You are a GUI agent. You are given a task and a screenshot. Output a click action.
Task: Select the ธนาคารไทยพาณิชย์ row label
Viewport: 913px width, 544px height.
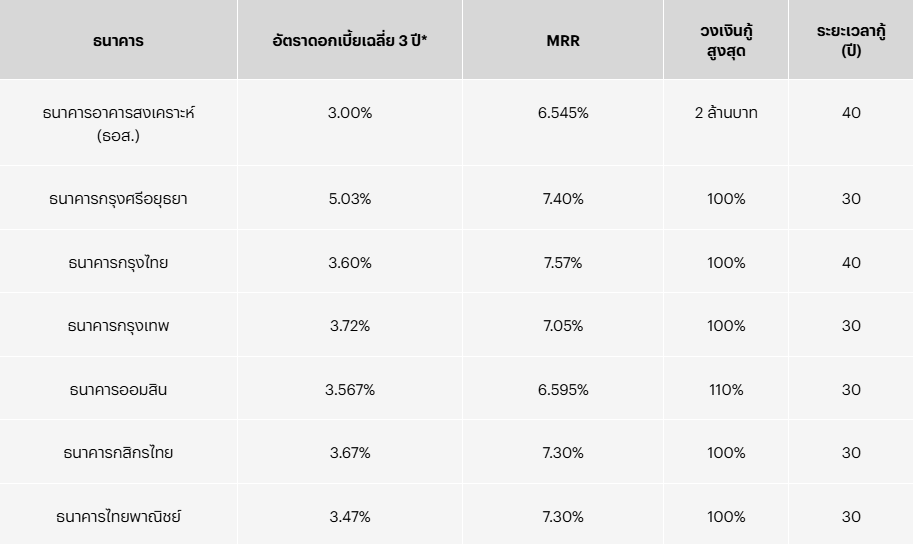(x=118, y=517)
